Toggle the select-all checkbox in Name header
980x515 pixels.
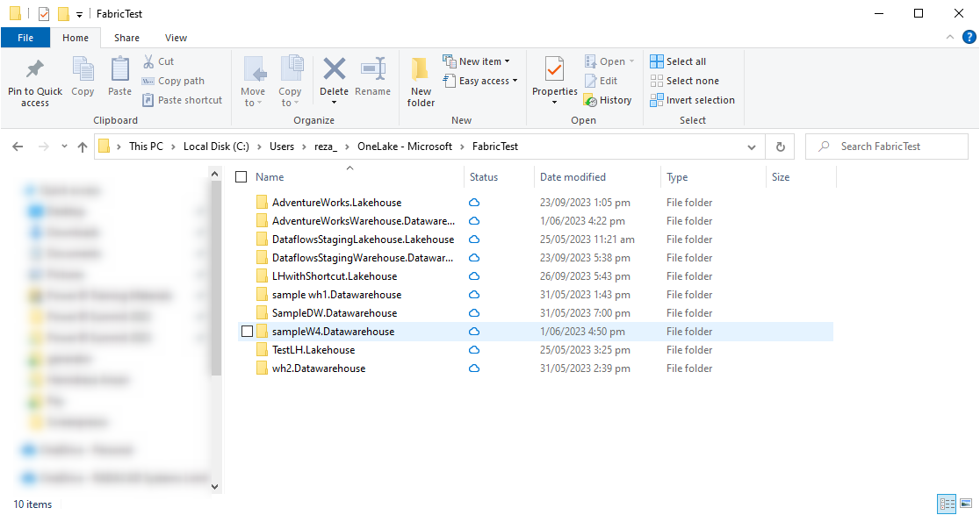[241, 177]
